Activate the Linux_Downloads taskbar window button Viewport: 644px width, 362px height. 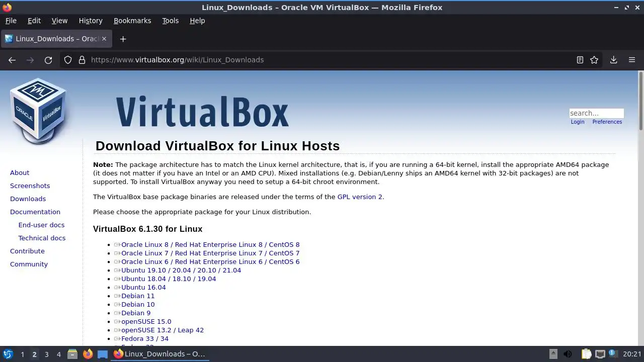tap(160, 354)
